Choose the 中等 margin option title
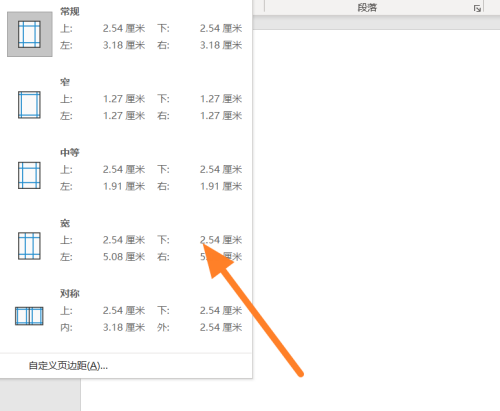Viewport: 500px width, 411px height. (70, 153)
